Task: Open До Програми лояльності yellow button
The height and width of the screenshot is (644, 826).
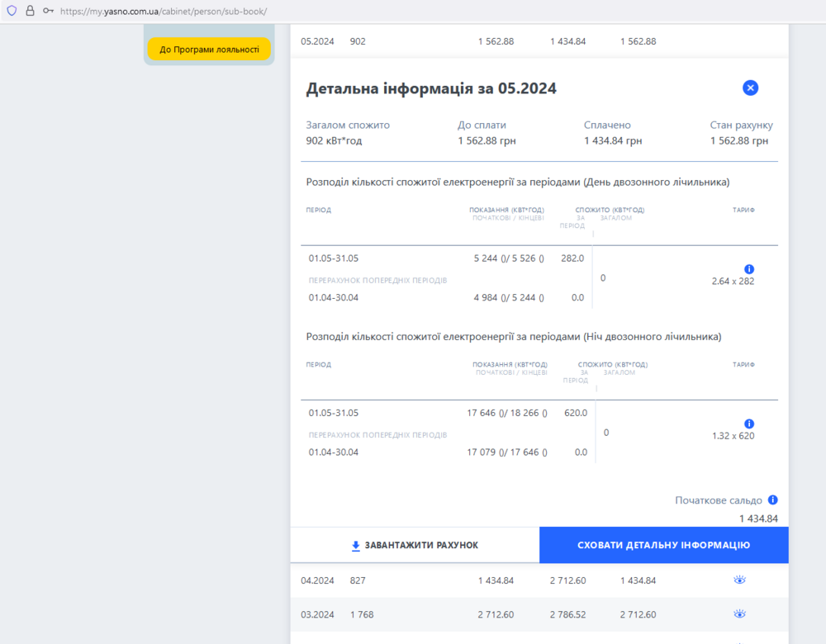Action: (209, 50)
